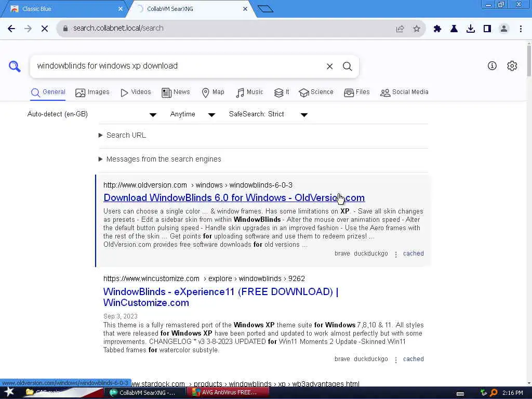Open the keyboard tray icon
The height and width of the screenshot is (399, 532).
point(460,394)
